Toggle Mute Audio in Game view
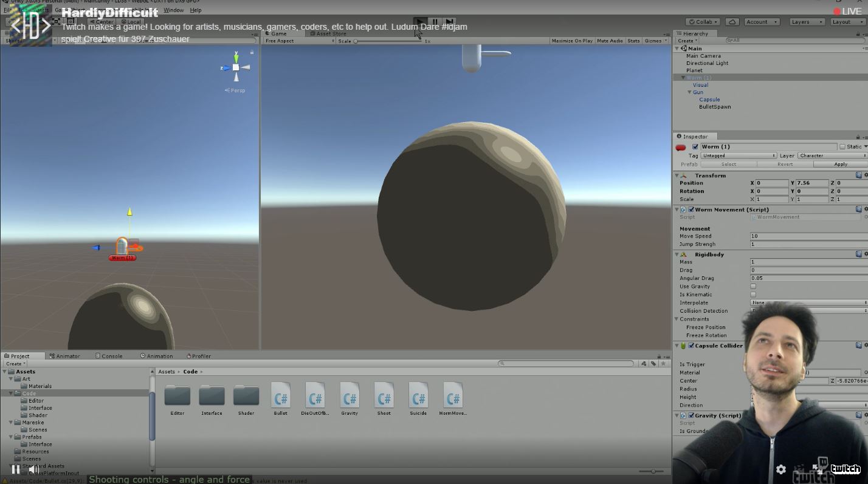The height and width of the screenshot is (484, 868). (610, 41)
